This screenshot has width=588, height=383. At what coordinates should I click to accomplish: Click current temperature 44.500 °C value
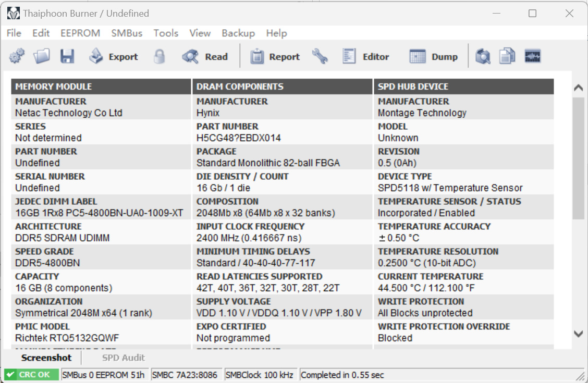point(426,288)
